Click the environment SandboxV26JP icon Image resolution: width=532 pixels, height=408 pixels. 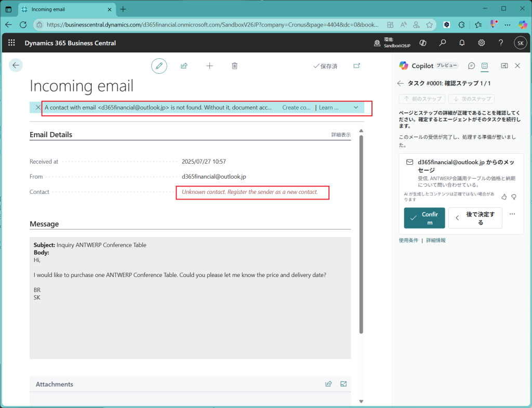tap(377, 43)
